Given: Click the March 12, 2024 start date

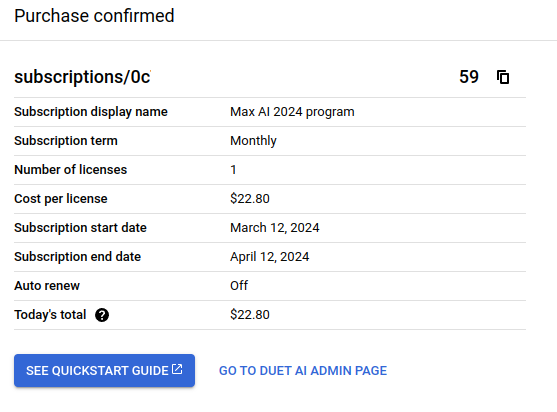Looking at the screenshot, I should tap(275, 228).
